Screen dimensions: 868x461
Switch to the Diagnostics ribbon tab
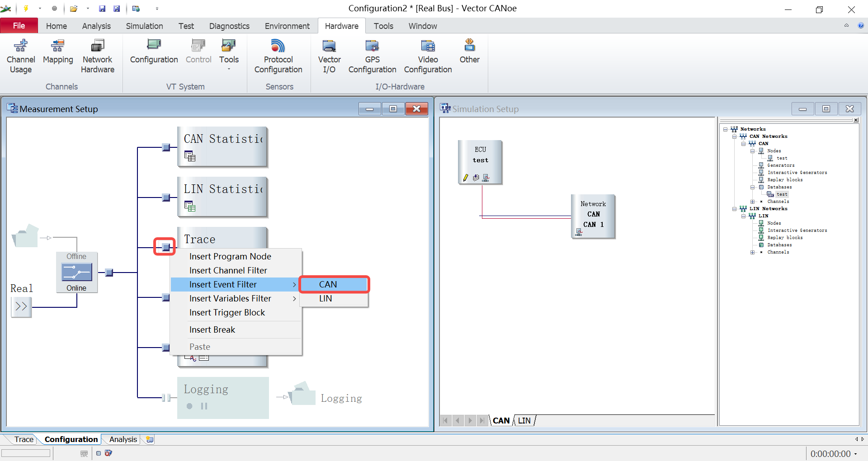pos(229,26)
